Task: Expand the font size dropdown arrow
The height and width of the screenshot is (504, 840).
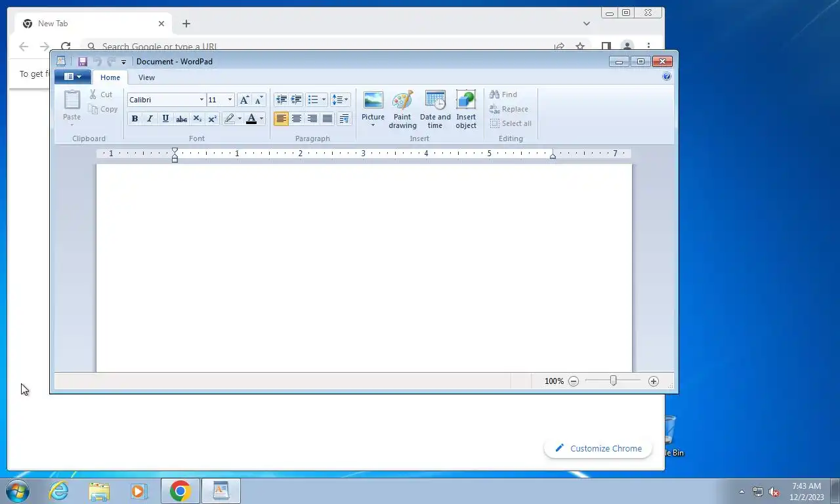Action: [230, 100]
